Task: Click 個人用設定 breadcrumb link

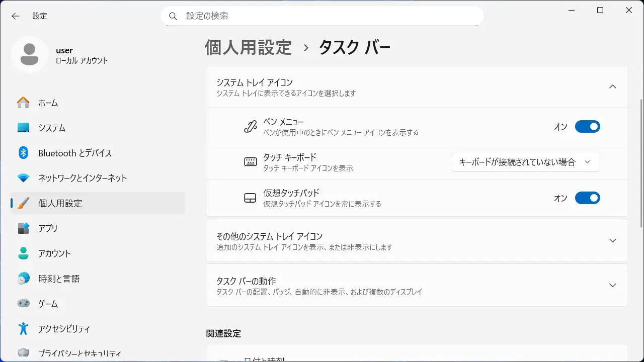Action: (x=248, y=47)
